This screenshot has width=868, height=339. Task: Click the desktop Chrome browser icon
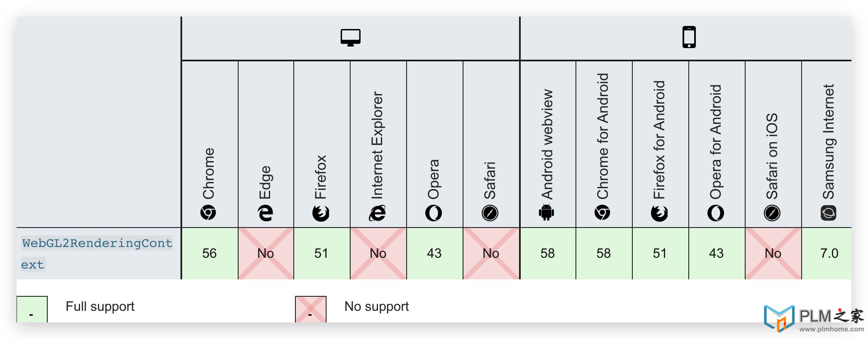(x=208, y=213)
